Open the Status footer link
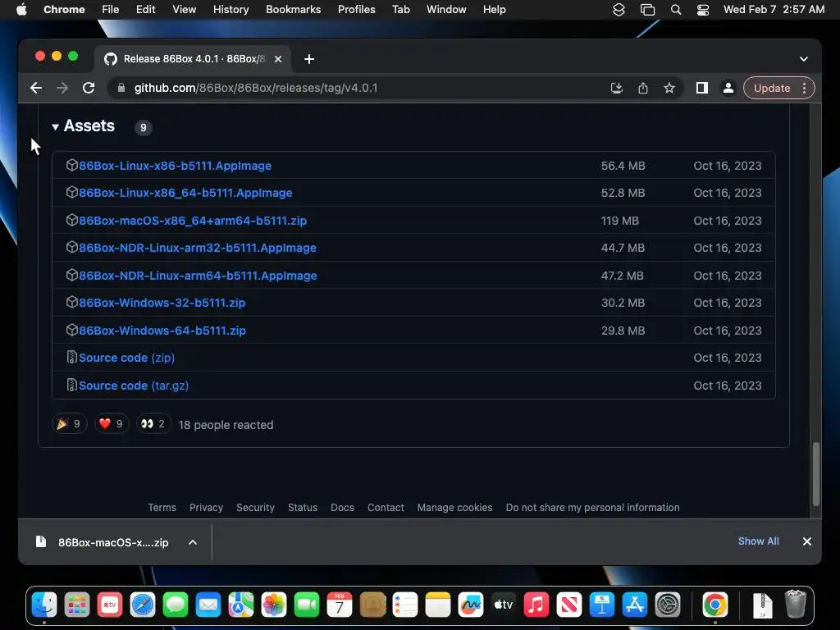The image size is (840, 630). click(303, 507)
